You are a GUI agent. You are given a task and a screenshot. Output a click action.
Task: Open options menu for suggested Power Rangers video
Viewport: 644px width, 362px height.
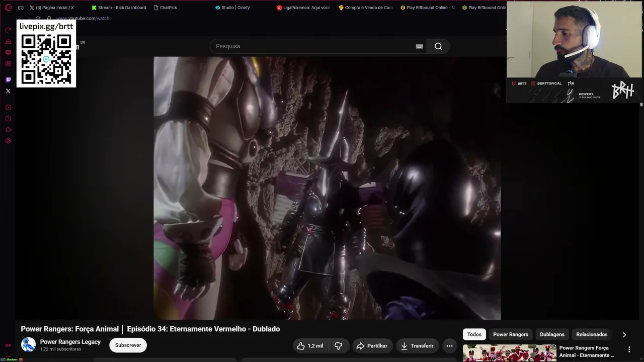(629, 349)
